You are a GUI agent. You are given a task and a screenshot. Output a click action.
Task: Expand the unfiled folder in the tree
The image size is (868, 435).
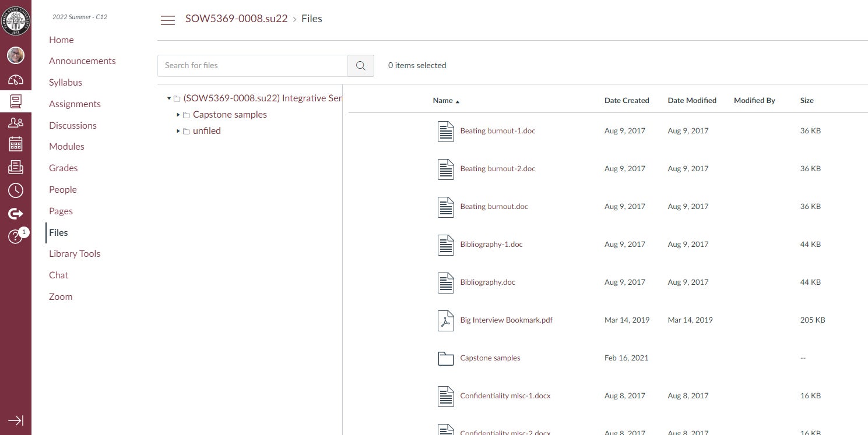tap(178, 131)
